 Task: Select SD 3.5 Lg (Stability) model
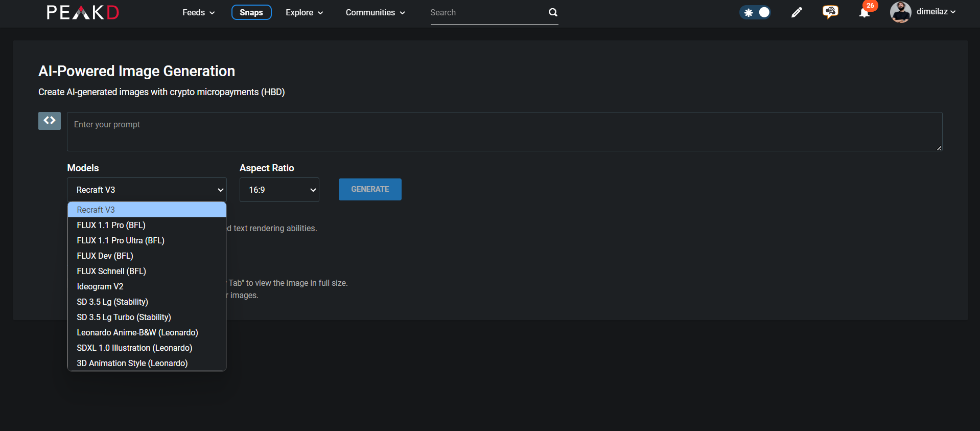click(x=147, y=302)
